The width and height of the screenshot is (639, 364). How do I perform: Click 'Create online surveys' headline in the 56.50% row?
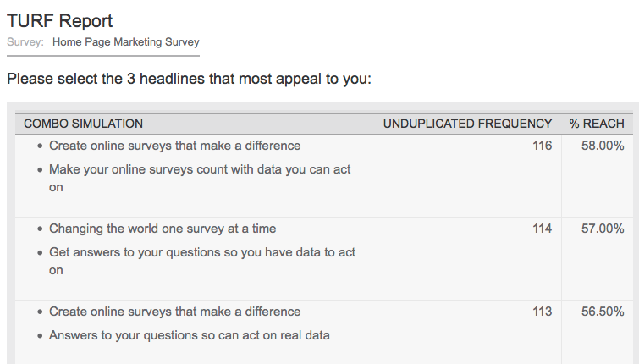[x=174, y=312]
